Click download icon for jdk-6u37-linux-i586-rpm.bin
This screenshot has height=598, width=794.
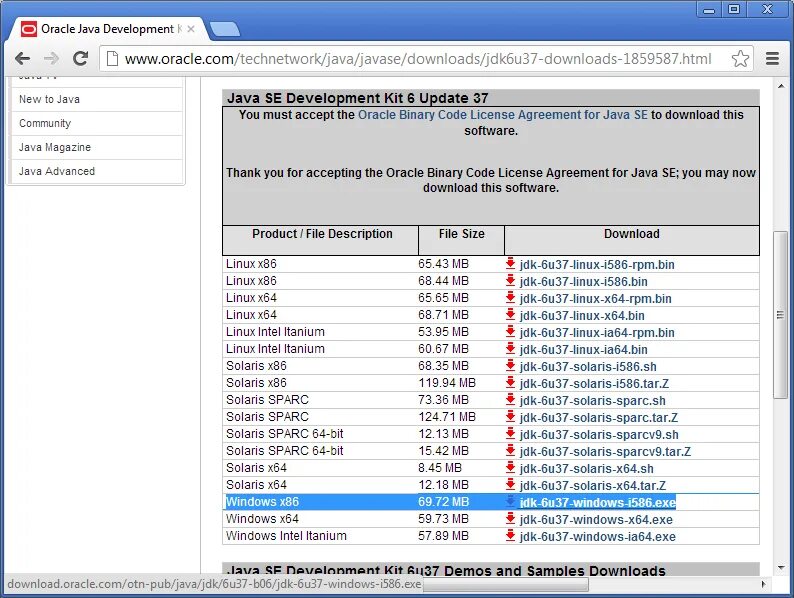click(x=510, y=263)
